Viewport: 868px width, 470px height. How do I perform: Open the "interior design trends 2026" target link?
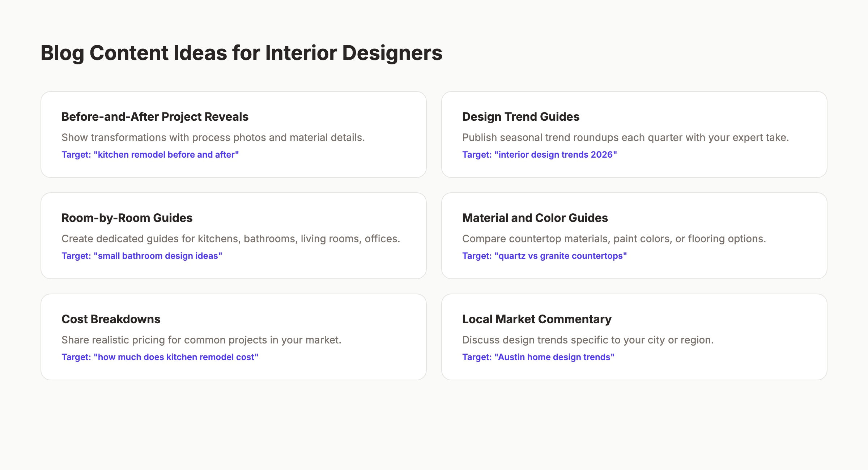[x=539, y=154]
